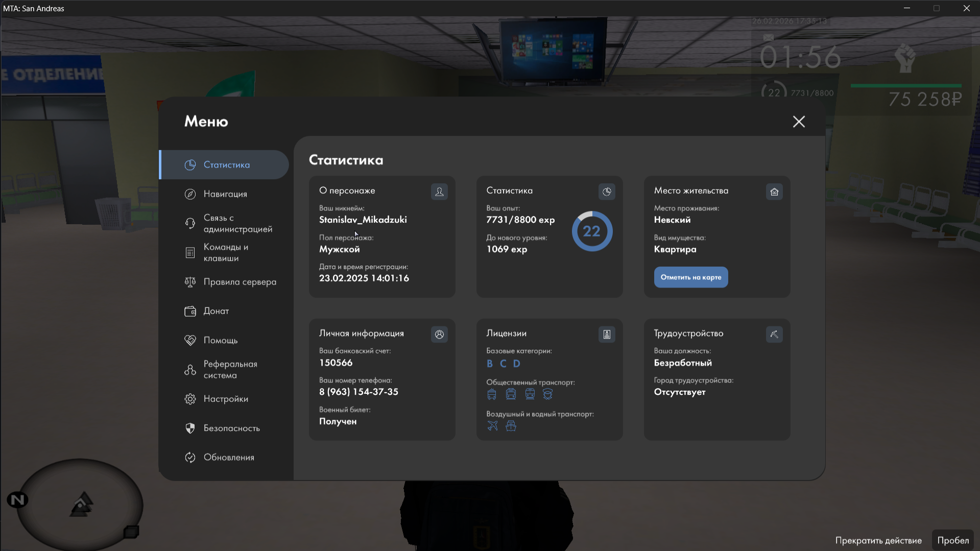Image resolution: width=980 pixels, height=551 pixels.
Task: Click the Пробел key hint button
Action: point(953,540)
